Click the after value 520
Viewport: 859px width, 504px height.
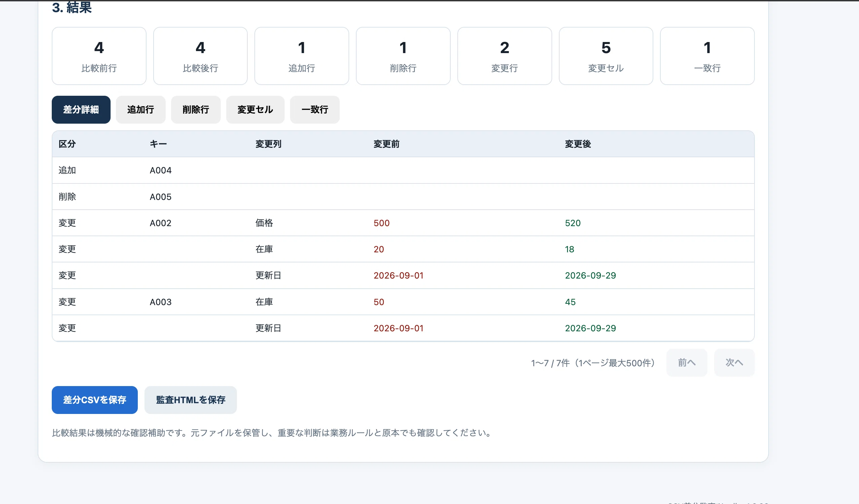coord(573,223)
